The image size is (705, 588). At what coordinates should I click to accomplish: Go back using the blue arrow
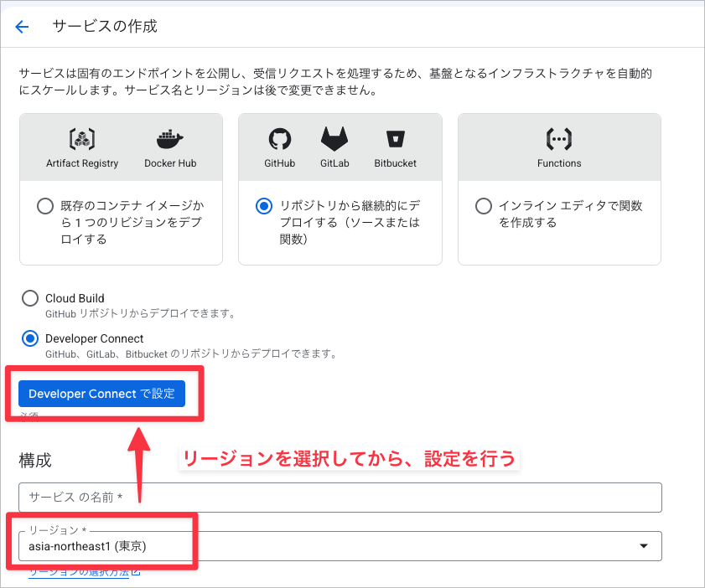22,27
